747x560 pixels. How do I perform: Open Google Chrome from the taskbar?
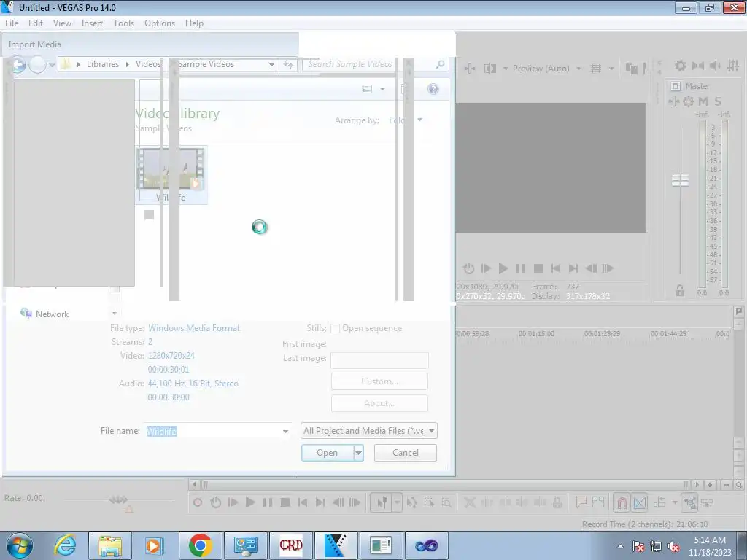[x=200, y=545]
